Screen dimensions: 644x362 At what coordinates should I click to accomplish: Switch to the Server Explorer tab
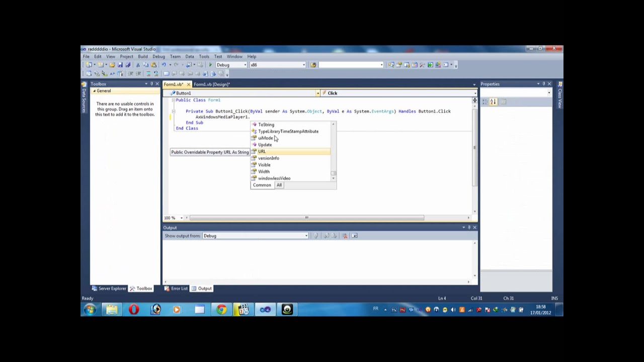pyautogui.click(x=109, y=289)
